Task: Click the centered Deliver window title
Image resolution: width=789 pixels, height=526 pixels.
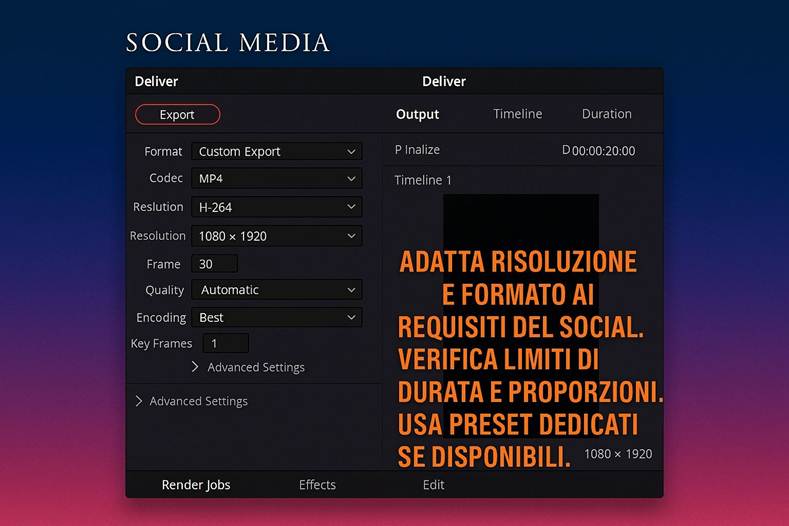Action: 444,82
